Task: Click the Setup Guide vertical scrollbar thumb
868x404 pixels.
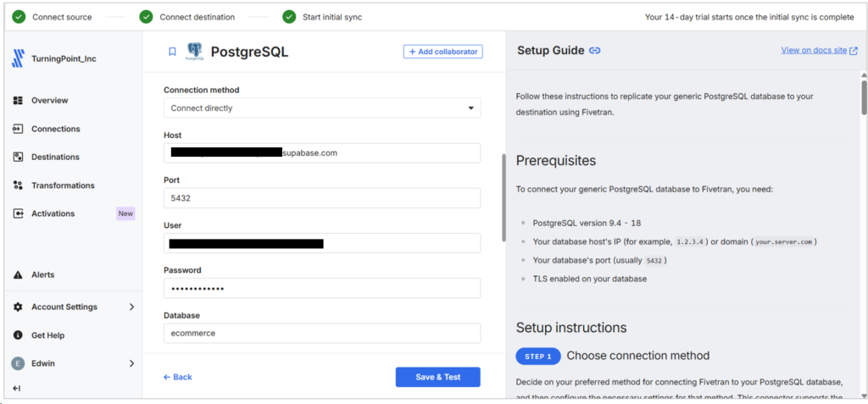Action: (x=864, y=98)
